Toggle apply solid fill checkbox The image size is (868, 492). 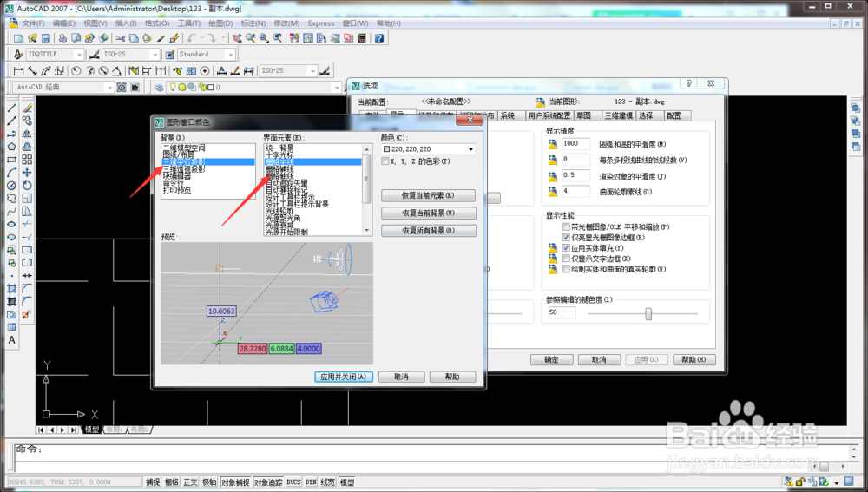(566, 248)
